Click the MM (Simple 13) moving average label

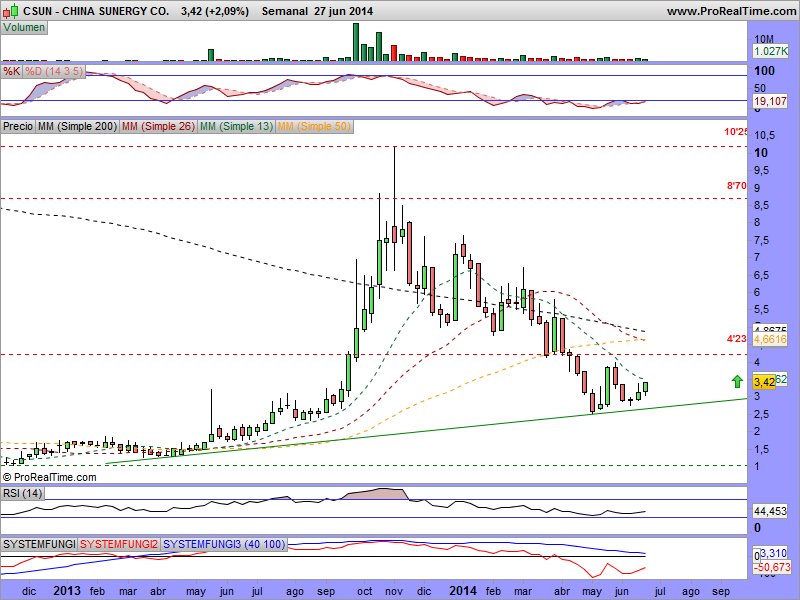236,126
